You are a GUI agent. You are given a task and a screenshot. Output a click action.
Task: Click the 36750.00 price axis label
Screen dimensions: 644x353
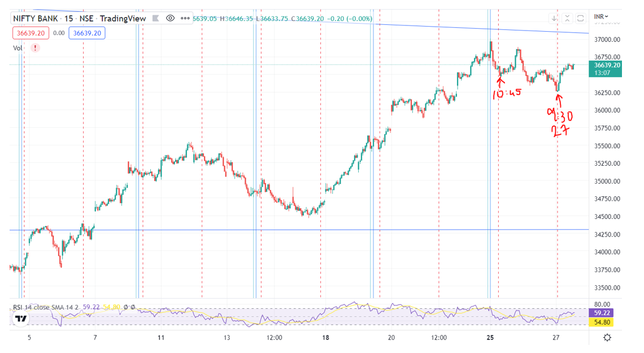(607, 57)
